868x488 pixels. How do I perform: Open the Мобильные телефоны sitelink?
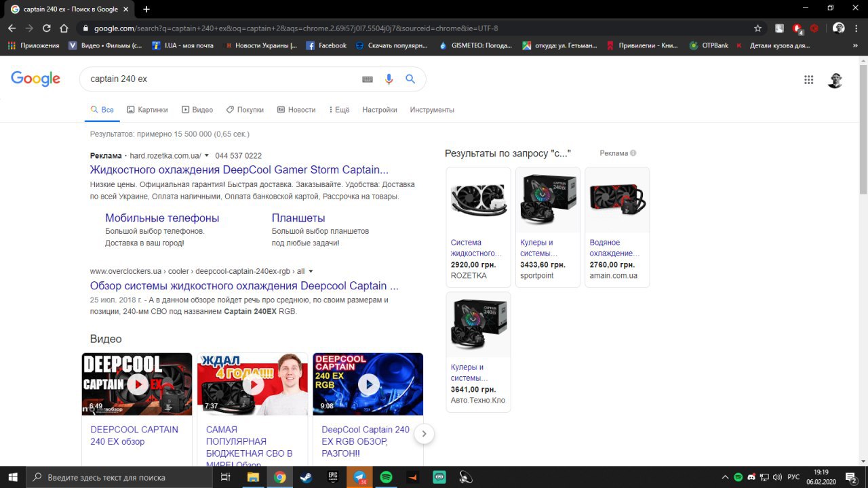162,218
